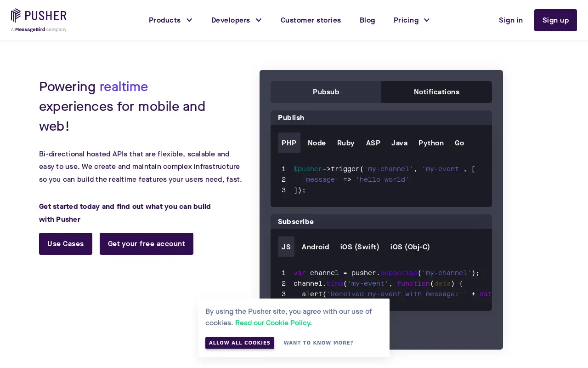Click Allow All Cookies button

point(240,343)
